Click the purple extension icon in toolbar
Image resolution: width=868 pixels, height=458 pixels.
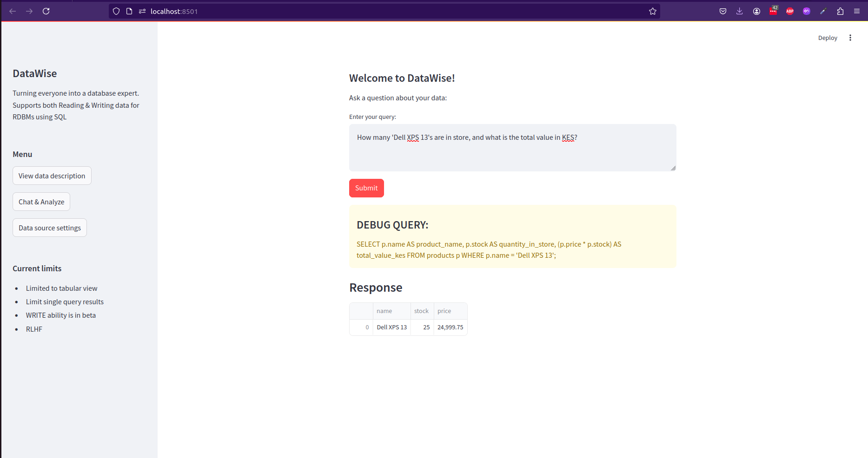[x=807, y=11]
